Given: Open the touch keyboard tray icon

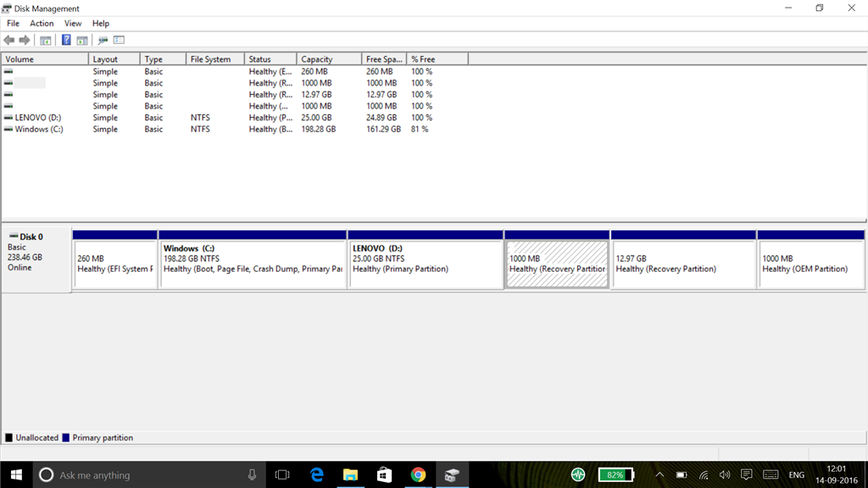Looking at the screenshot, I should pos(771,474).
